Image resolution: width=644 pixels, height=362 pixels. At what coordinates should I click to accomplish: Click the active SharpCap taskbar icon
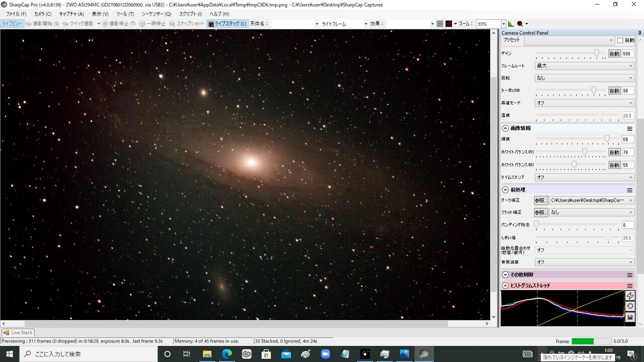424,354
